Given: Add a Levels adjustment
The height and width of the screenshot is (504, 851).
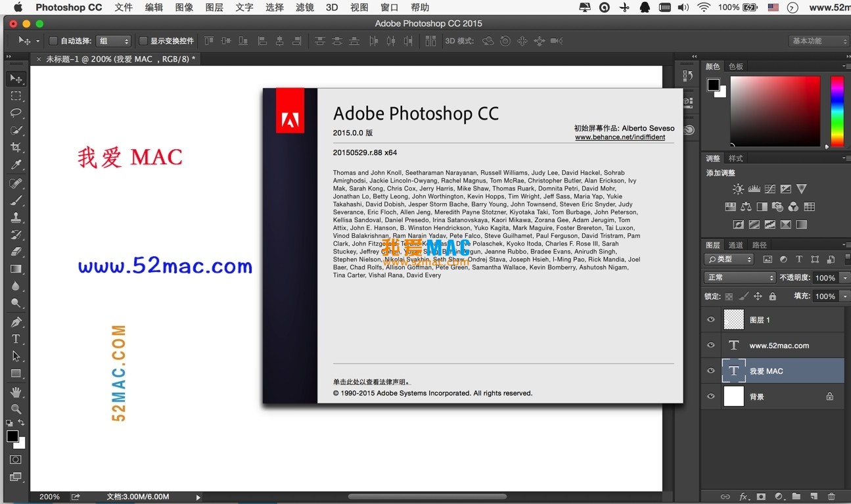Looking at the screenshot, I should (754, 189).
